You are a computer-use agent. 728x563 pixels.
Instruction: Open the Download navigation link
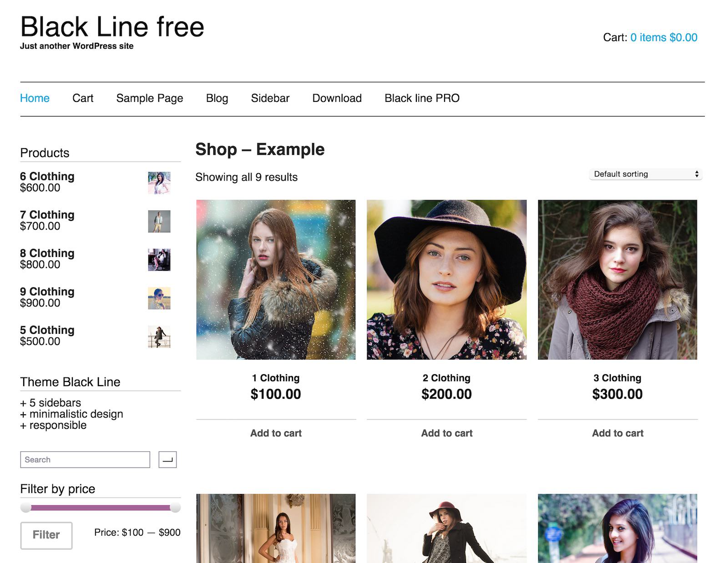pos(337,98)
